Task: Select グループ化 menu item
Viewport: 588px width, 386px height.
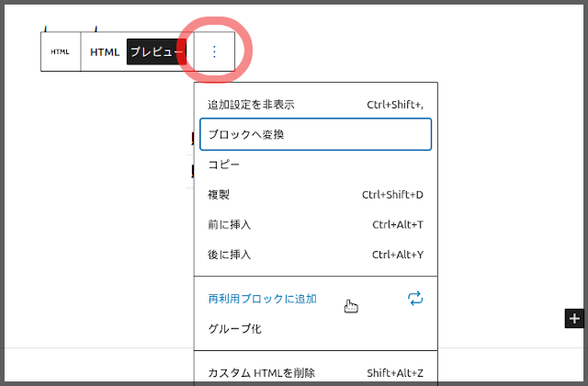Action: click(x=316, y=329)
